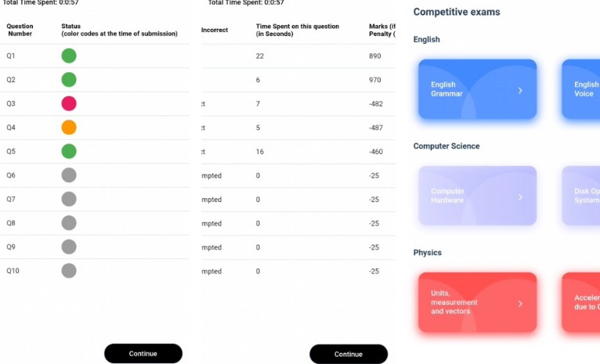
Task: Click the gray status circle for Q8
Action: coord(69,223)
